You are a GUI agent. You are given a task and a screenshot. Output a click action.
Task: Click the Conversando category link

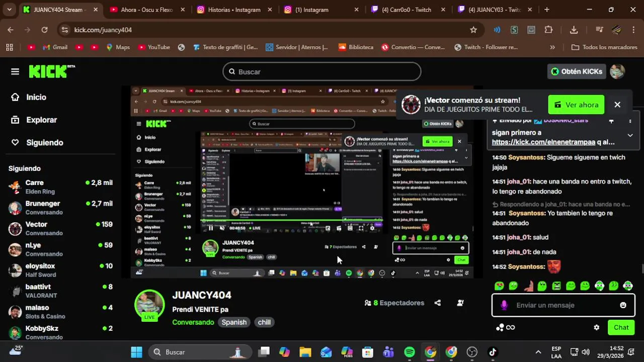pos(193,322)
